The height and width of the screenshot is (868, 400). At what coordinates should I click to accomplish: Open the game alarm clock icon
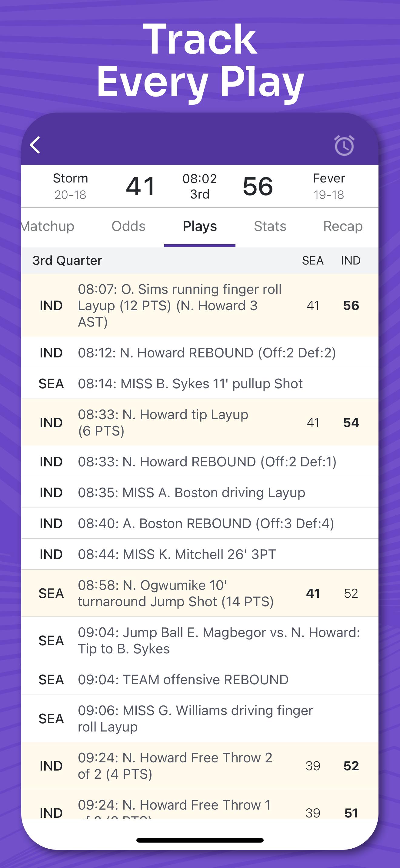pos(344,146)
